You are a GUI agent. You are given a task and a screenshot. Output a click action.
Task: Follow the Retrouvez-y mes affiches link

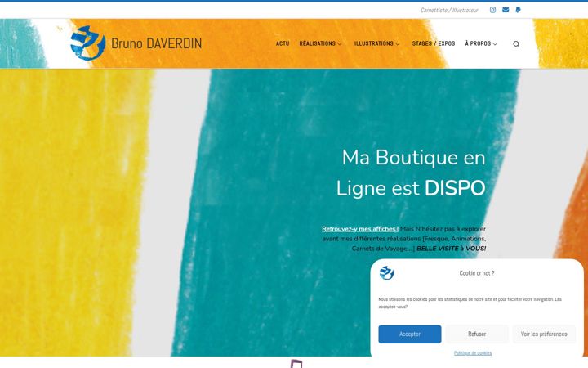pos(360,229)
